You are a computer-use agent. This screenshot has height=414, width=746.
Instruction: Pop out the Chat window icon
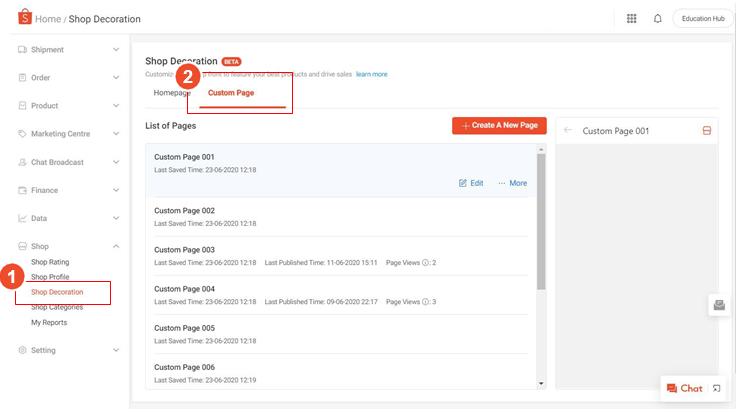pos(716,388)
